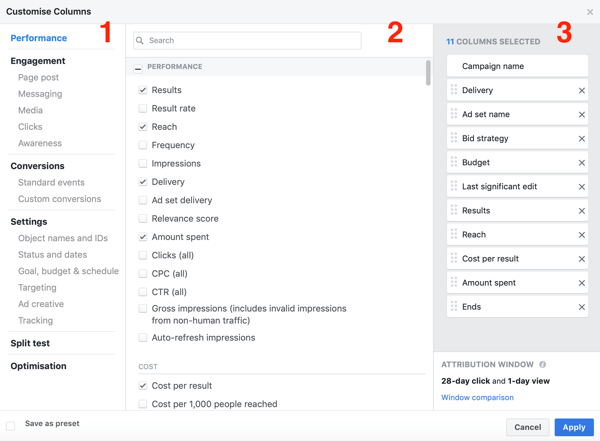Click the attribution window info icon
This screenshot has height=441, width=600.
pyautogui.click(x=543, y=365)
